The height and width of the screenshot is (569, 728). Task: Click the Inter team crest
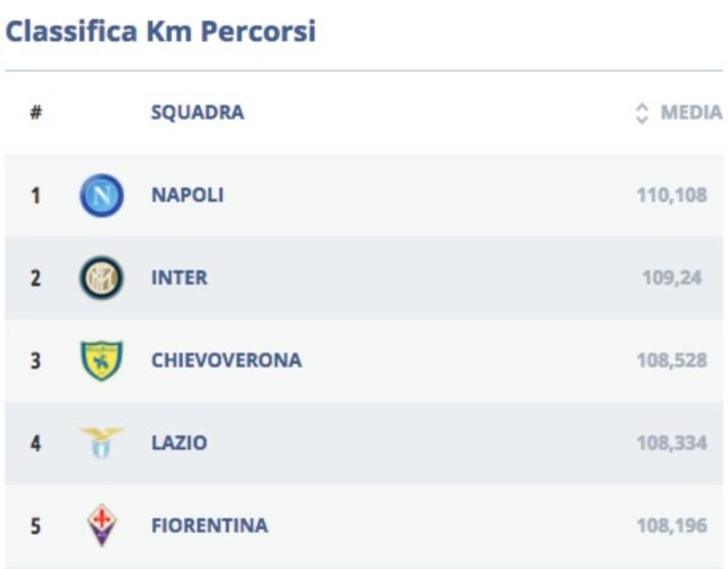click(x=102, y=277)
